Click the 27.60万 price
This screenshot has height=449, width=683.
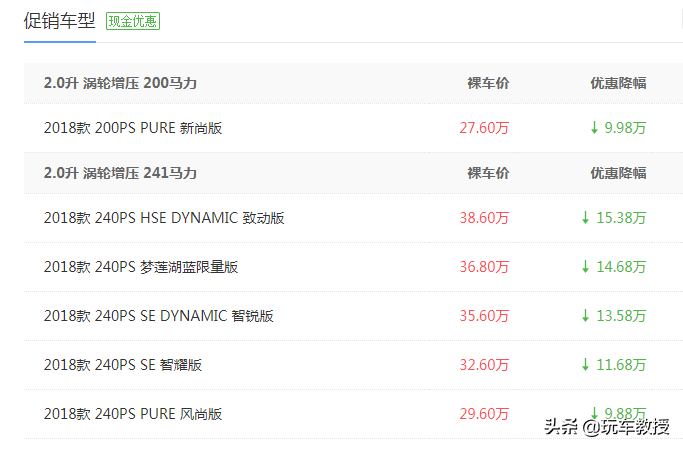click(x=484, y=128)
